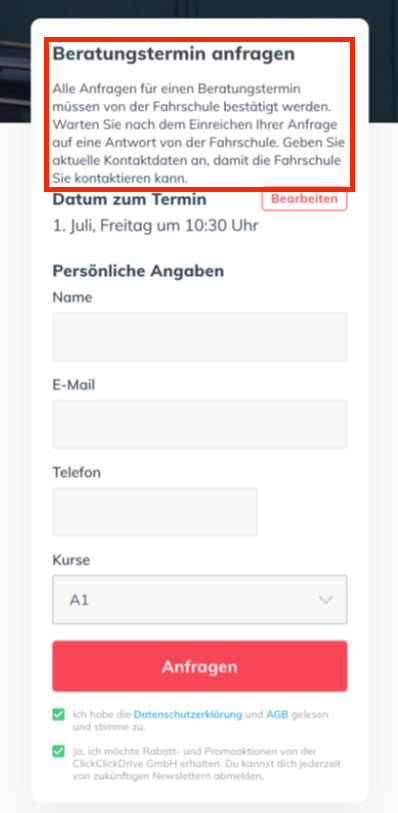Click the Kurse field label

[71, 560]
